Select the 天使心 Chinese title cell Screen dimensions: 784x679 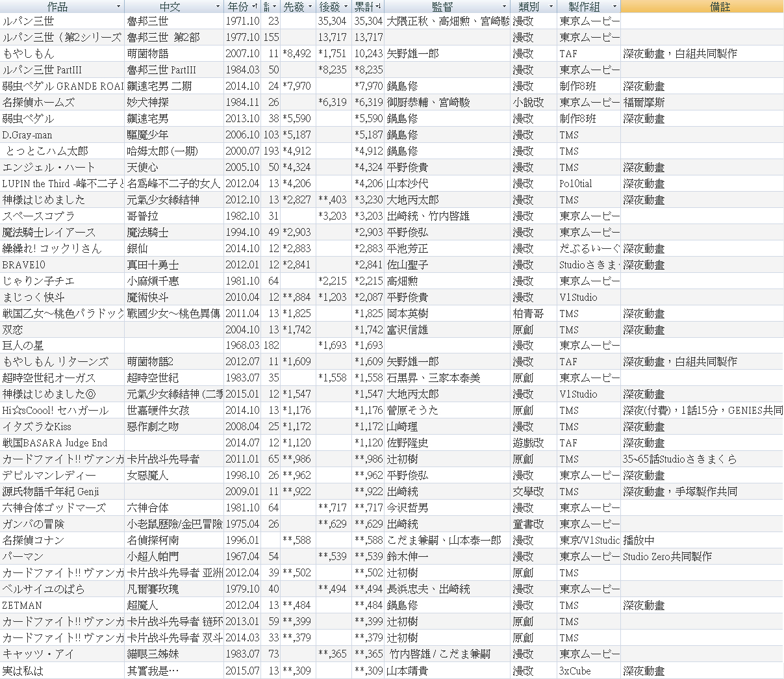(174, 167)
